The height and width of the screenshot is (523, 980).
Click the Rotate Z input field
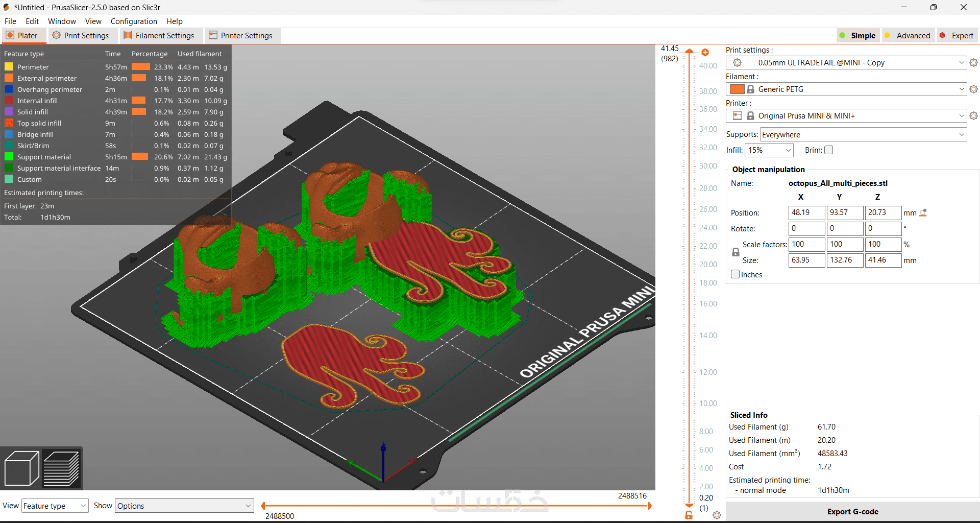pyautogui.click(x=883, y=228)
